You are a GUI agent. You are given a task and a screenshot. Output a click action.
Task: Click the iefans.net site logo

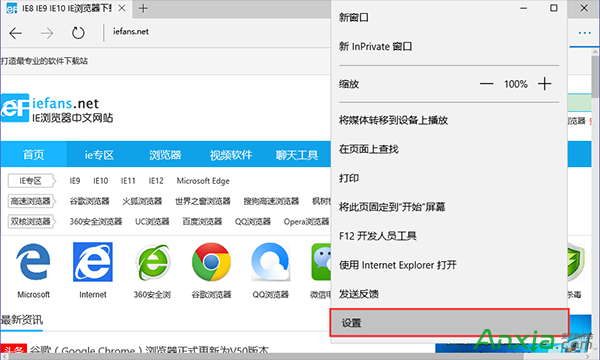pyautogui.click(x=57, y=108)
